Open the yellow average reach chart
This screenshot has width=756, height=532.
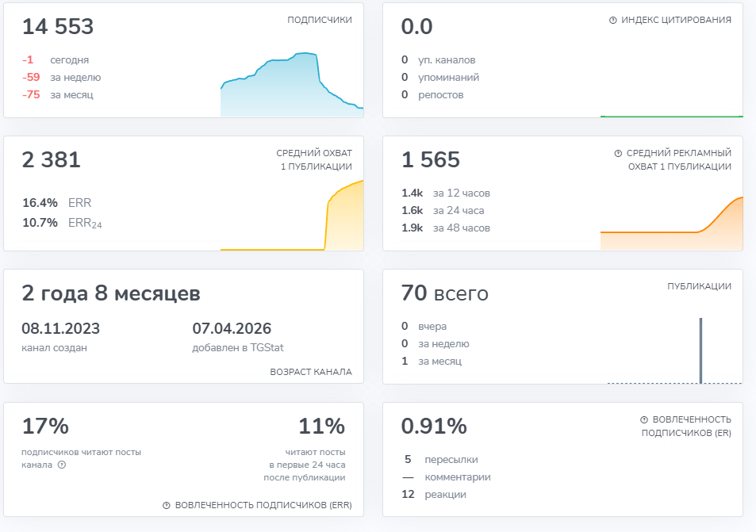point(292,216)
